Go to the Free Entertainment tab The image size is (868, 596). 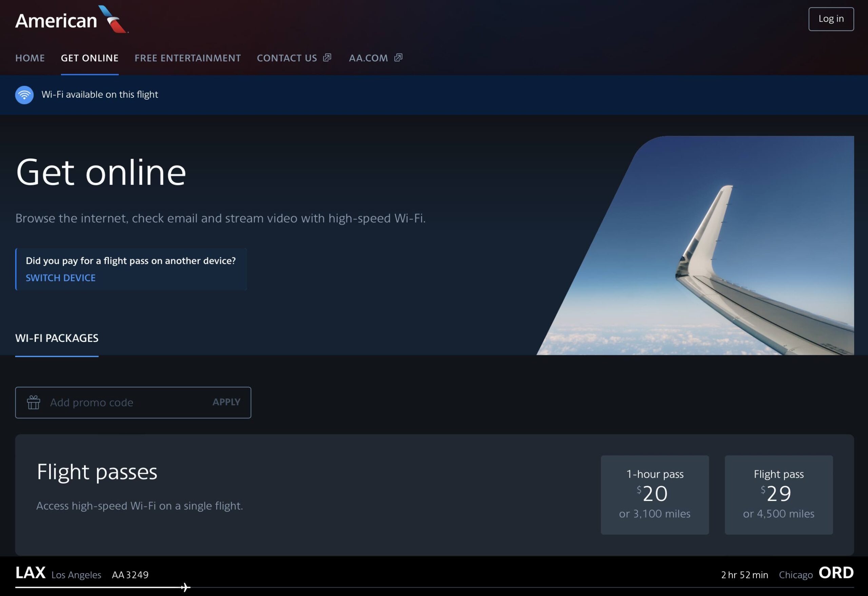coord(188,58)
